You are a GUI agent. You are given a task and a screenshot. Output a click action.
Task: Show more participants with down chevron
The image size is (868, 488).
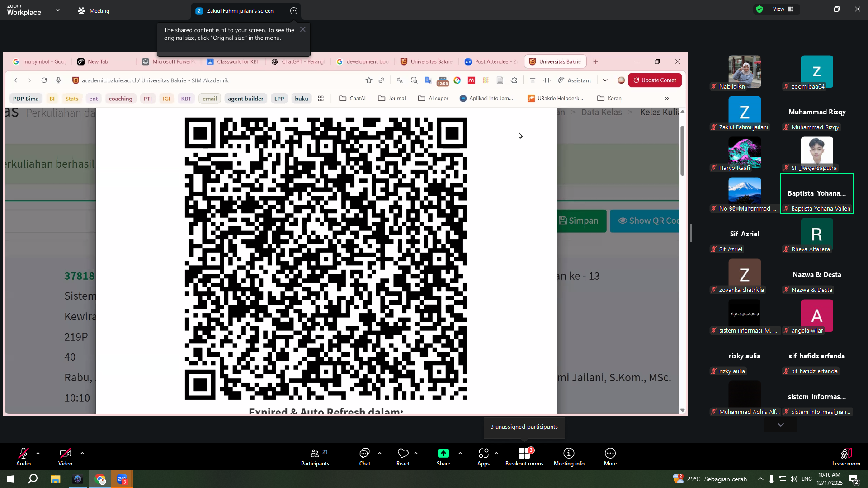pos(781,425)
